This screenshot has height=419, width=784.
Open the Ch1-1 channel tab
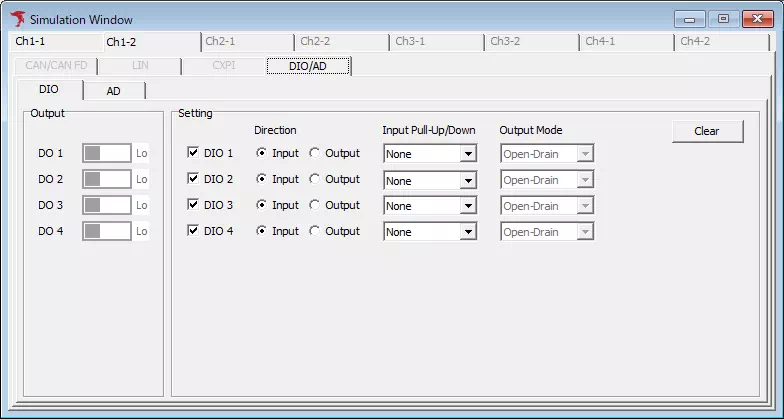pos(30,42)
